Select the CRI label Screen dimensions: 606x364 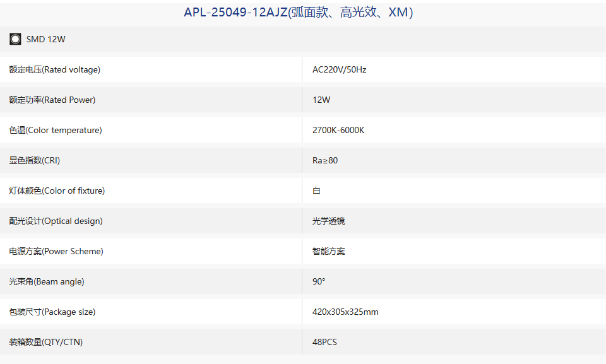tap(35, 160)
